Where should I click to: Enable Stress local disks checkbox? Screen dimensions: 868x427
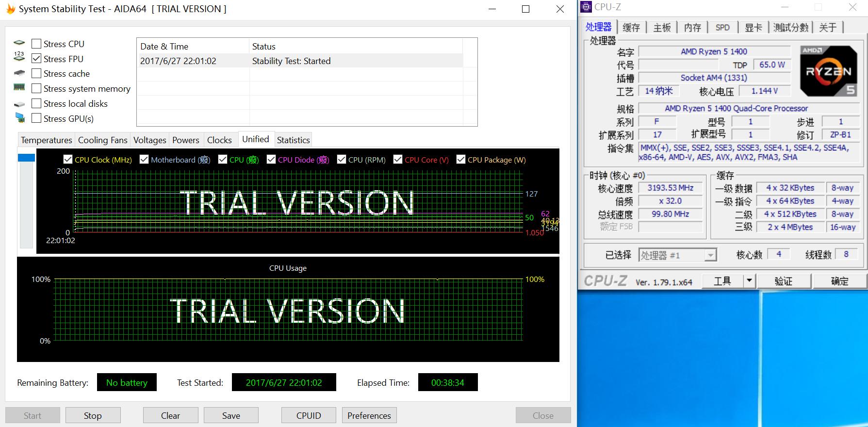[36, 103]
